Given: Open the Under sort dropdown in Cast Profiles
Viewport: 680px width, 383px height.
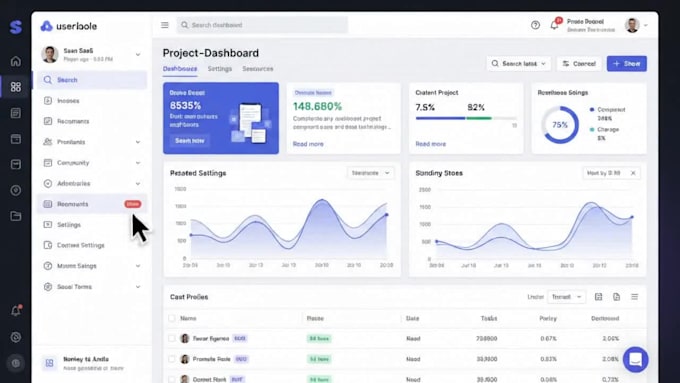Looking at the screenshot, I should (566, 297).
